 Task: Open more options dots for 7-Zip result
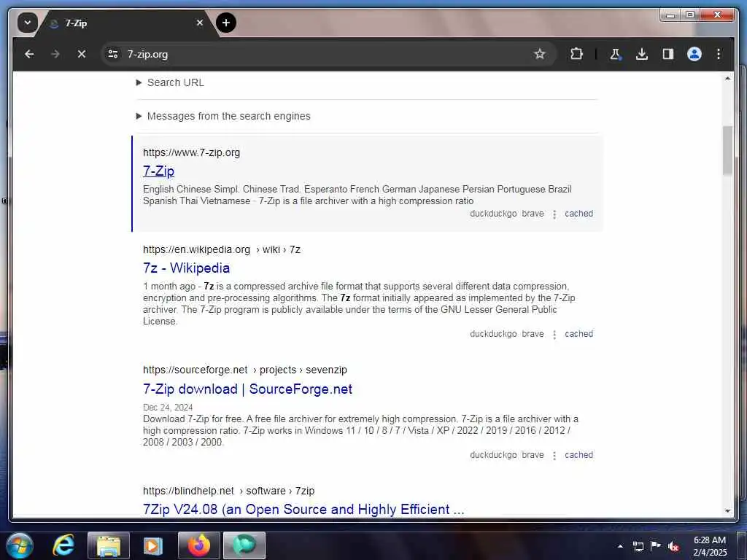pos(554,214)
